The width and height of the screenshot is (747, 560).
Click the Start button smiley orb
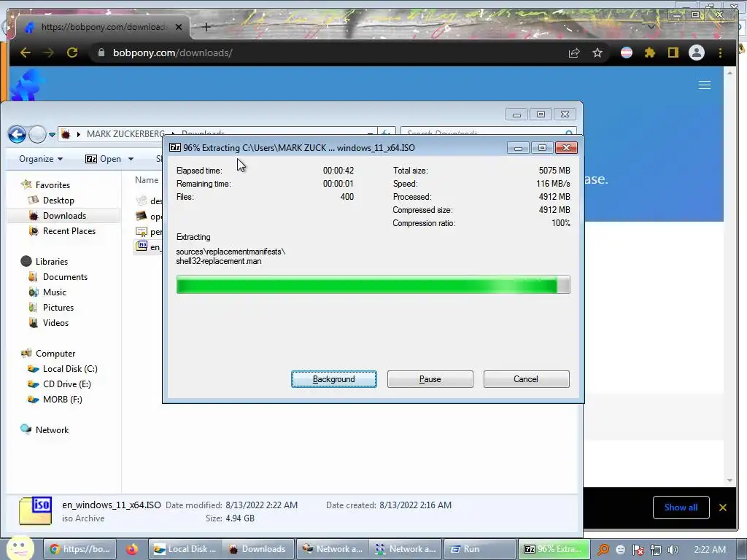point(20,548)
